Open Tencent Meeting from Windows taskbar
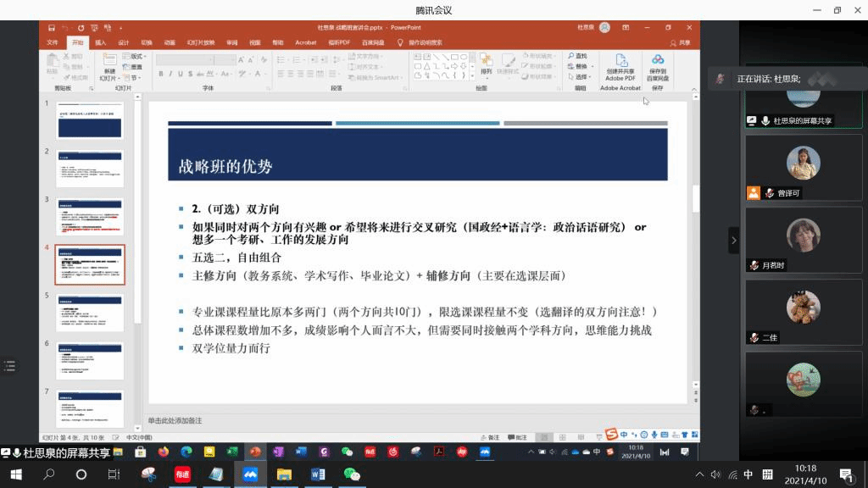 250,474
